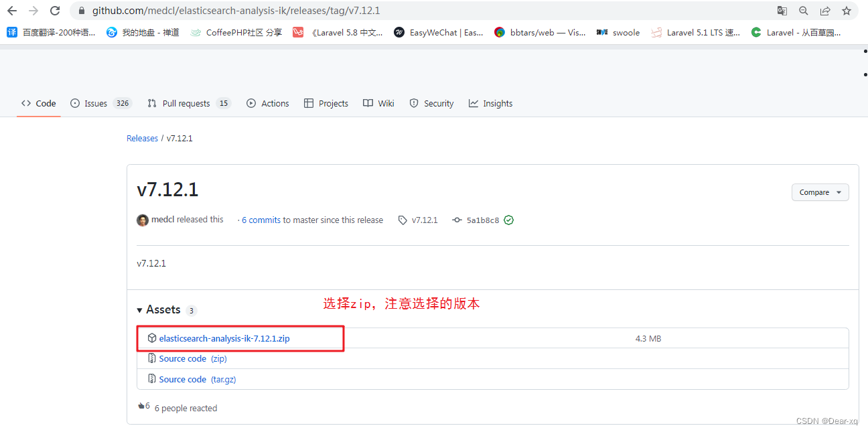The height and width of the screenshot is (432, 868).
Task: Click the medcl author link
Action: pyautogui.click(x=163, y=220)
